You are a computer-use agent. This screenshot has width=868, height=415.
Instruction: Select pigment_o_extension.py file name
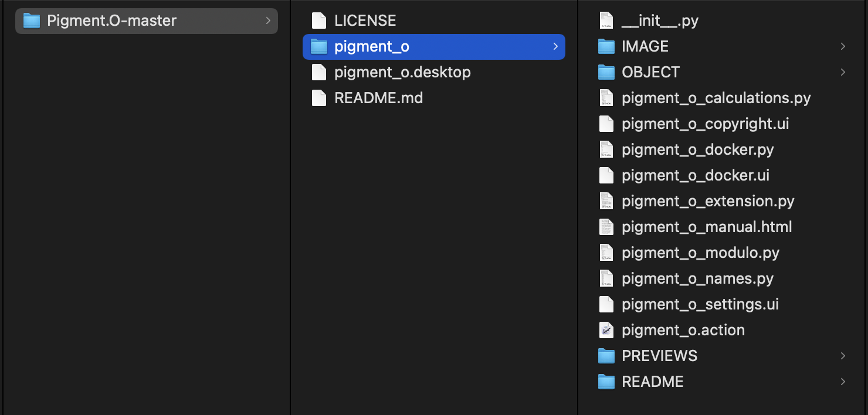tap(708, 201)
